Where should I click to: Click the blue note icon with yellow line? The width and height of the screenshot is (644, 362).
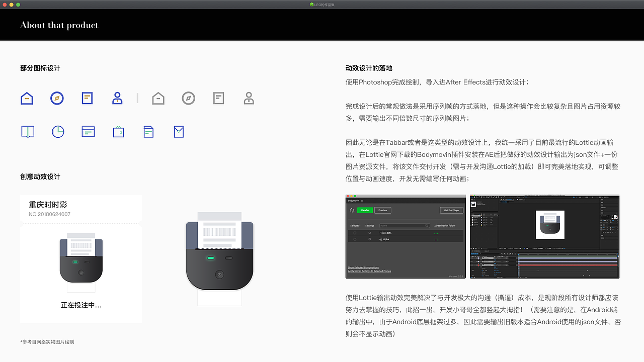(88, 98)
